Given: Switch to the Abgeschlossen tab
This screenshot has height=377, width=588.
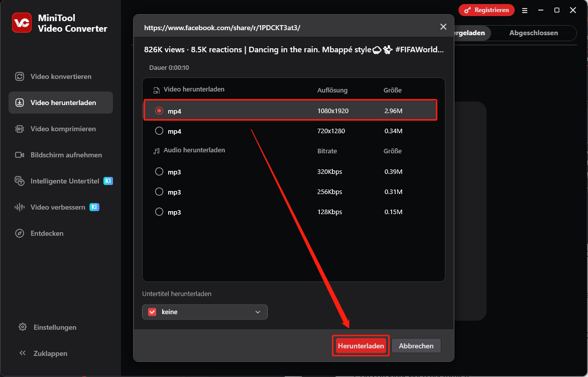Looking at the screenshot, I should (533, 33).
